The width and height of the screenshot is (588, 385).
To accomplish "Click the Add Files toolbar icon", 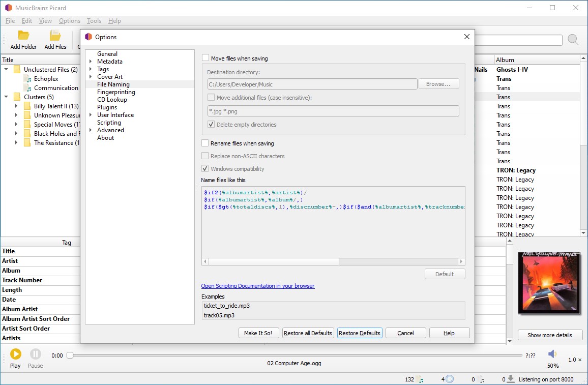I will 55,36.
